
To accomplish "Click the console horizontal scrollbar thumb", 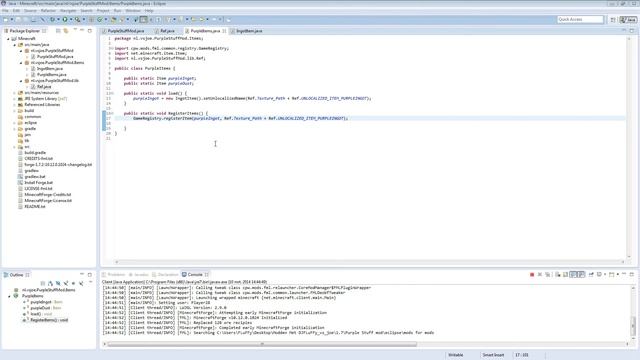I will click(x=262, y=344).
